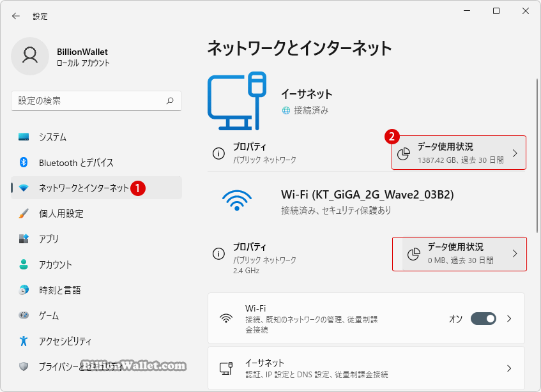Click the back arrow icon
Image resolution: width=541 pixels, height=392 pixels.
pos(16,16)
